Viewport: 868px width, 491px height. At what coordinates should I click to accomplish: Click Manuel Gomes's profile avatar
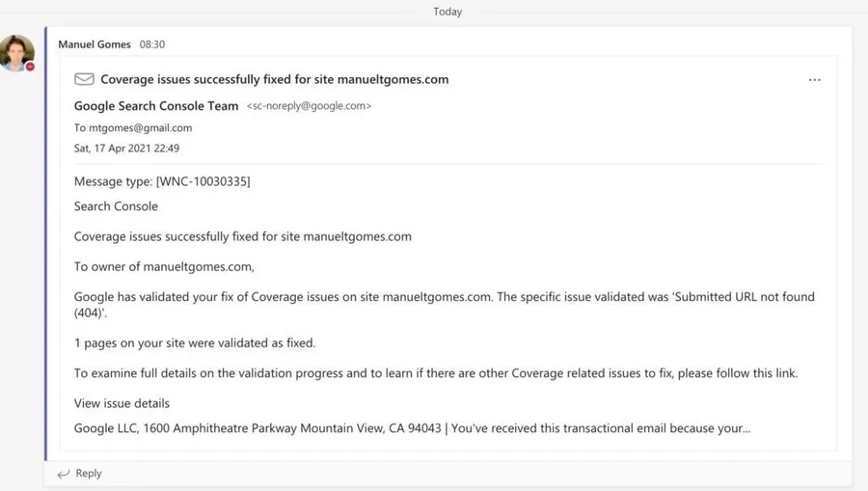coord(16,52)
